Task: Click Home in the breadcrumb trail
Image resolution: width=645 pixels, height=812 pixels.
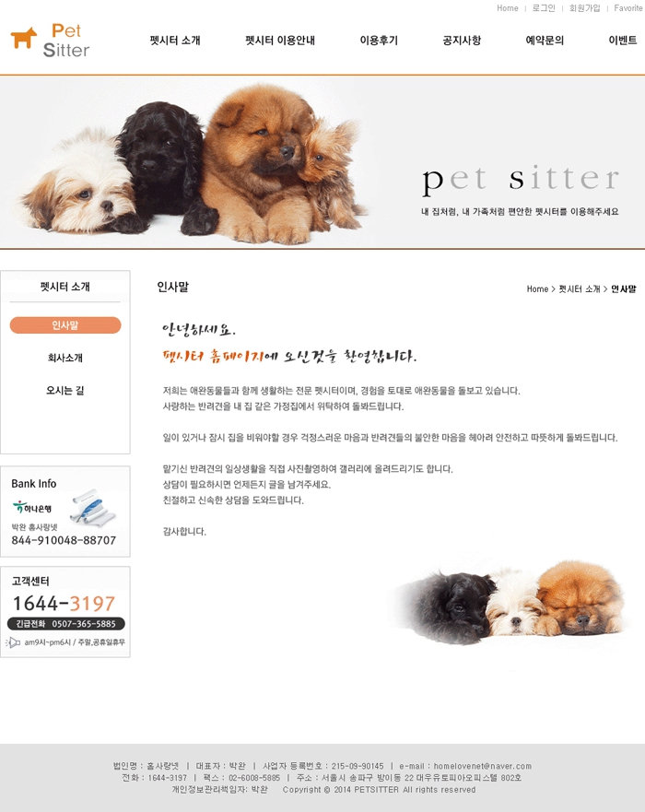Action: point(537,289)
